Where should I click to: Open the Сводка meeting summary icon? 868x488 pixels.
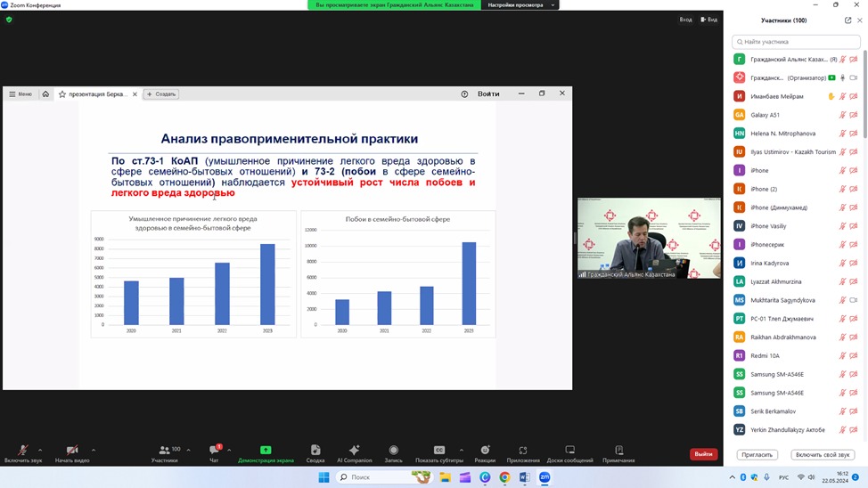315,451
